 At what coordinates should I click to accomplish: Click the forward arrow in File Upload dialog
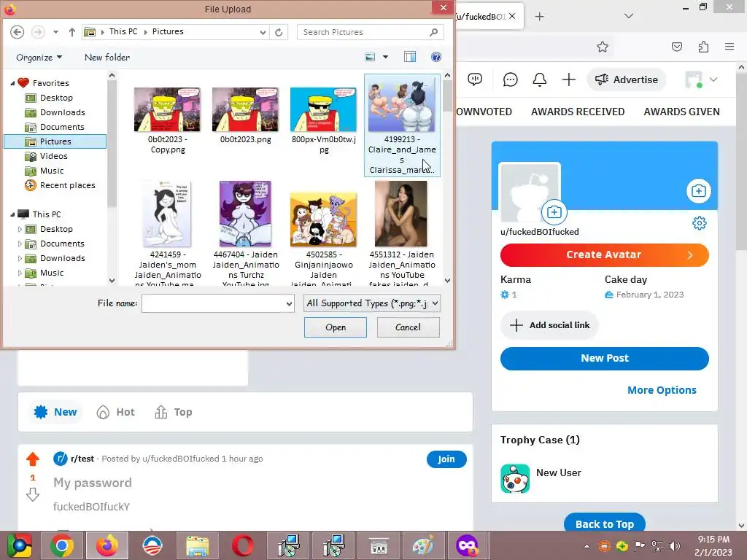(38, 32)
